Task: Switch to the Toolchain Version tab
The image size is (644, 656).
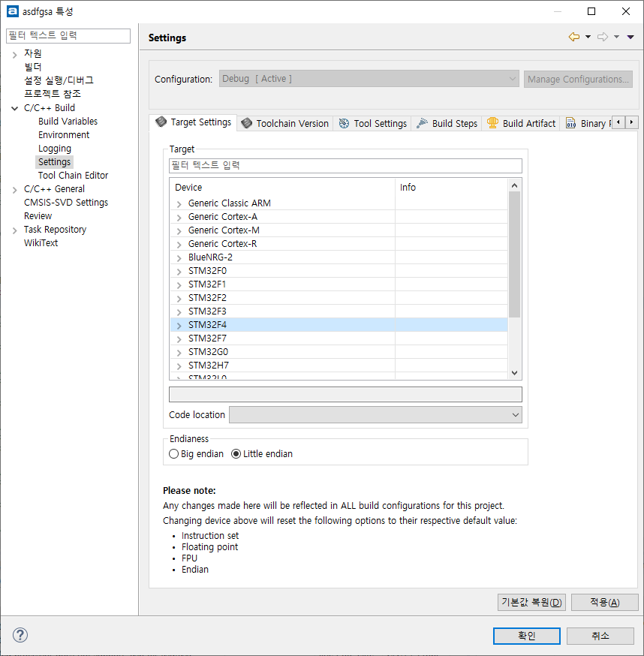Action: [x=285, y=123]
